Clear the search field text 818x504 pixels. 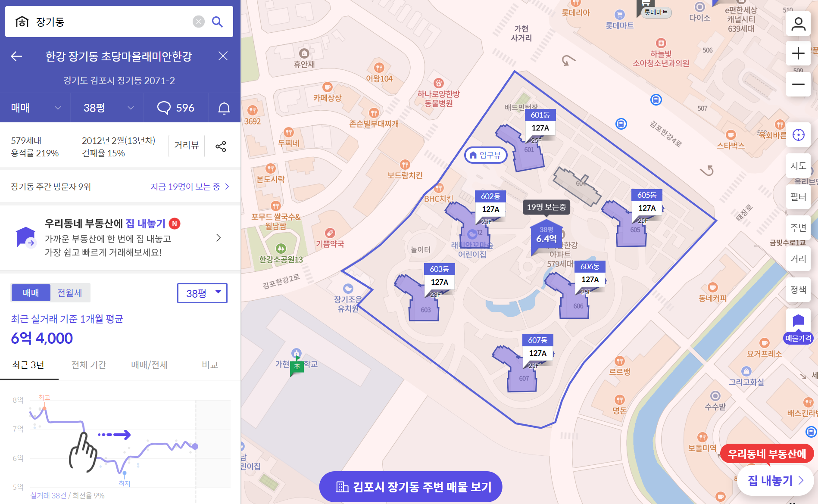click(x=198, y=22)
